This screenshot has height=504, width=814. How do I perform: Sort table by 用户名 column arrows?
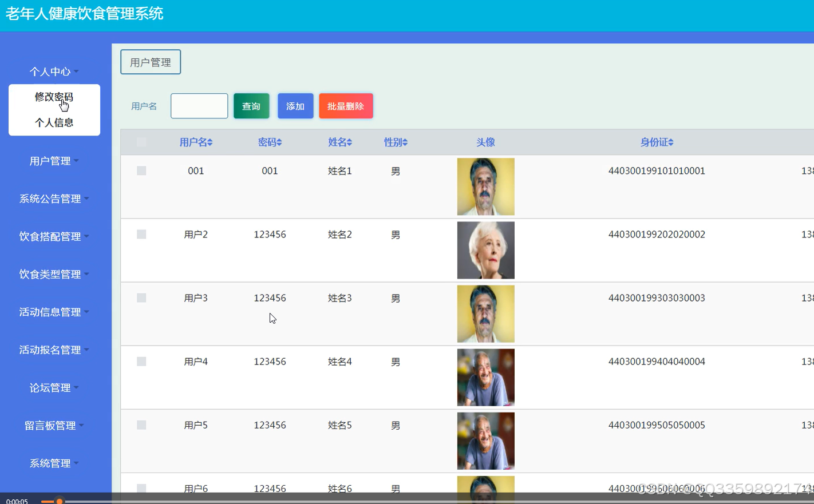point(210,142)
